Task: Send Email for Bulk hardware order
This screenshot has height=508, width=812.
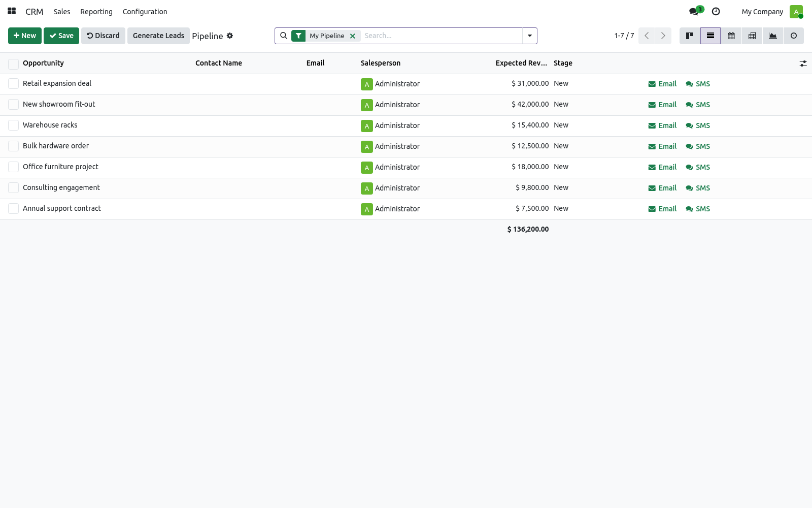Action: (662, 146)
